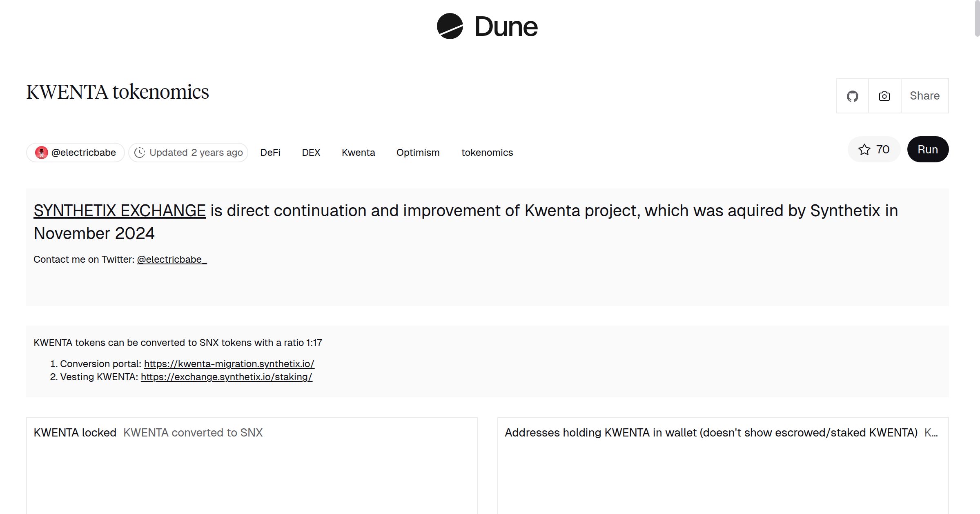Click the @electricbabe avatar image
This screenshot has height=514, width=980.
tap(42, 152)
